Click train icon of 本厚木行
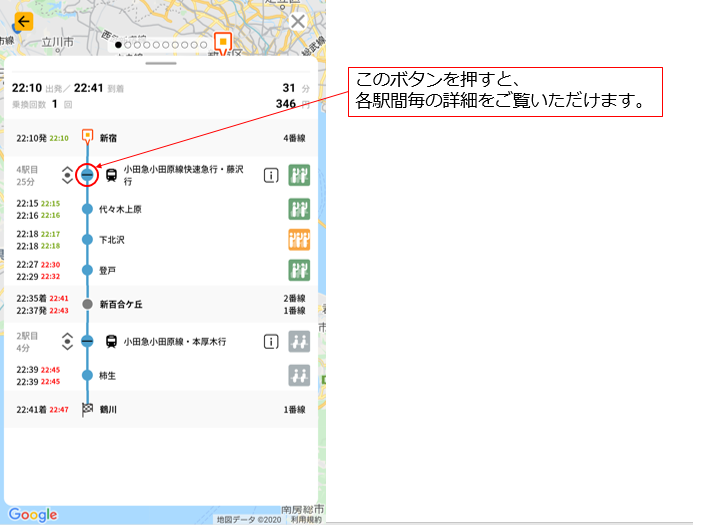Image resolution: width=701 pixels, height=525 pixels. [x=111, y=342]
